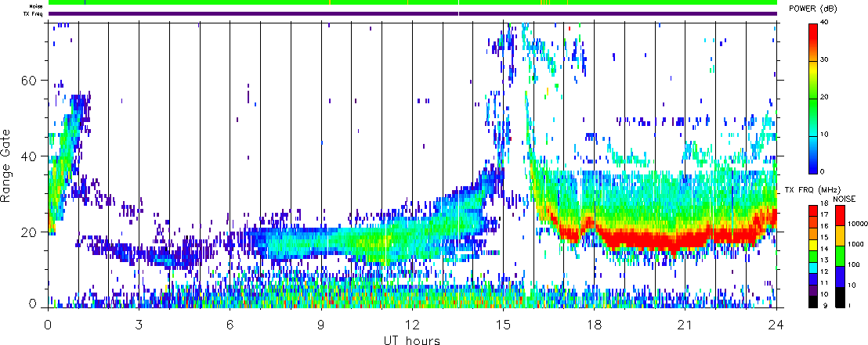Click the green noise strip above the plot

pos(413,2)
